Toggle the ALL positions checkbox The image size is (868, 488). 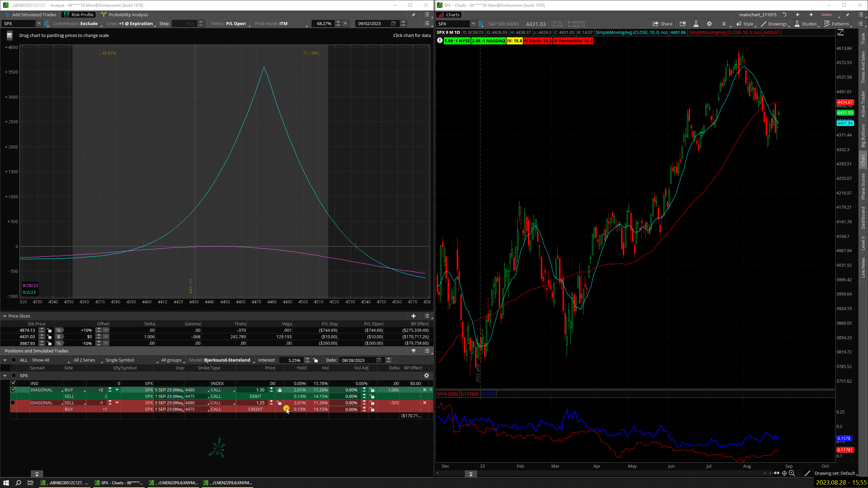click(14, 360)
